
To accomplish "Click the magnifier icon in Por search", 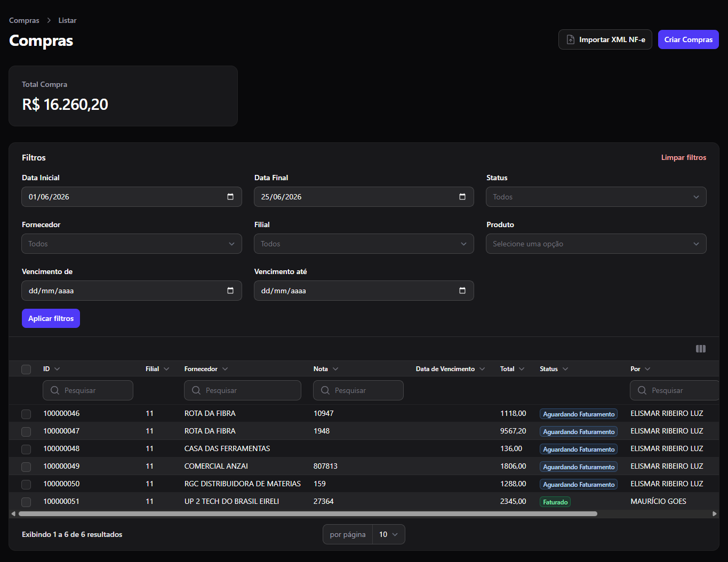I will 642,390.
